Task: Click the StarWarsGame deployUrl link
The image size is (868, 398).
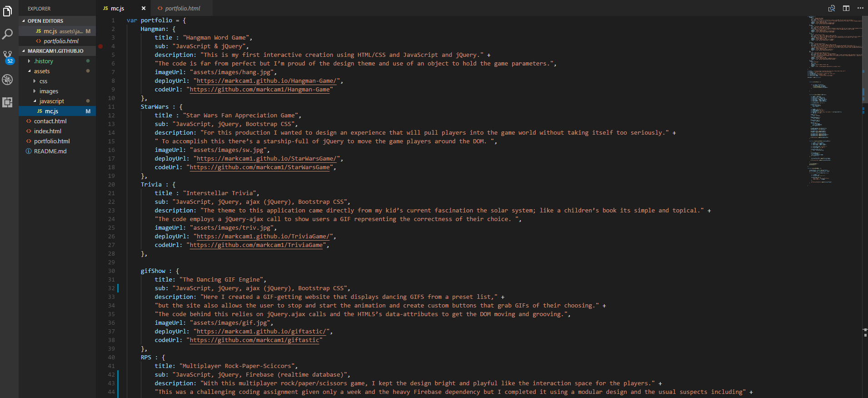Action: (x=267, y=159)
